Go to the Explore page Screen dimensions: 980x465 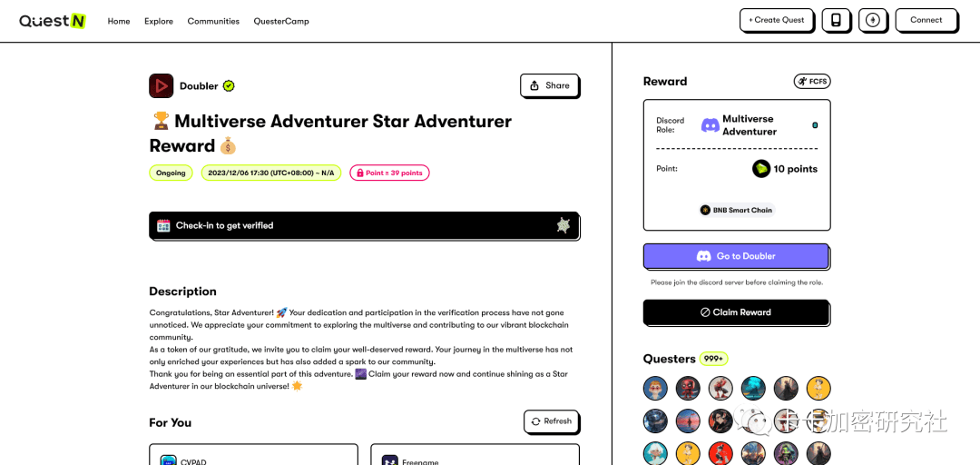159,21
